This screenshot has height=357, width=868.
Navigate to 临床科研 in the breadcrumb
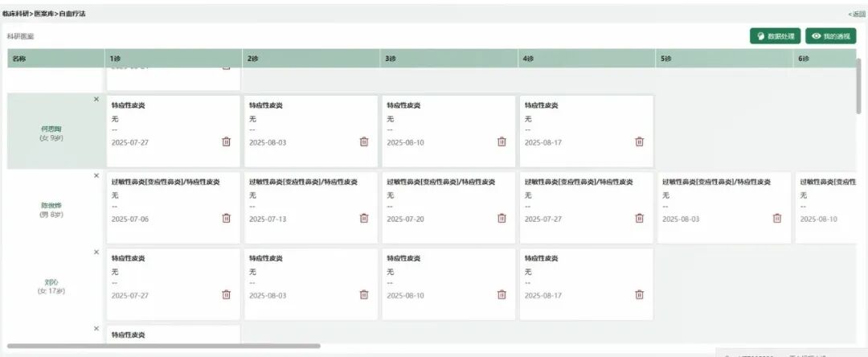click(x=15, y=14)
